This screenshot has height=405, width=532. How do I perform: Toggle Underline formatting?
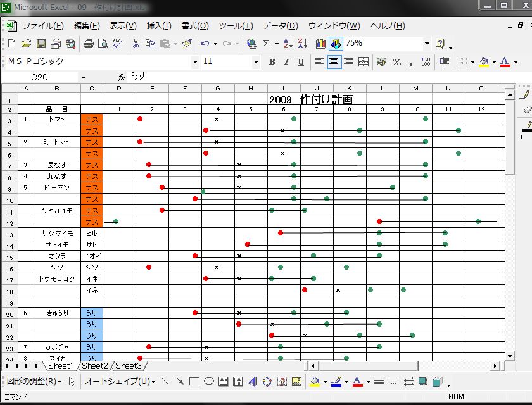[x=301, y=61]
